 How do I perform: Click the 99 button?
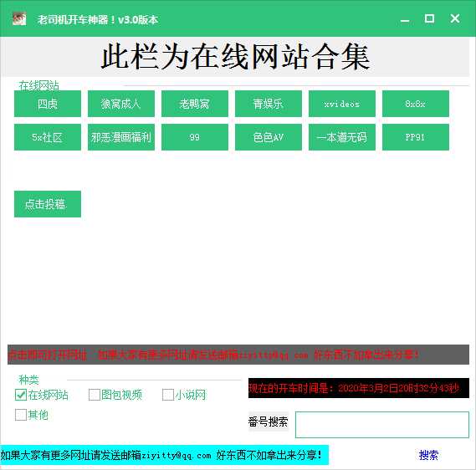coord(195,137)
